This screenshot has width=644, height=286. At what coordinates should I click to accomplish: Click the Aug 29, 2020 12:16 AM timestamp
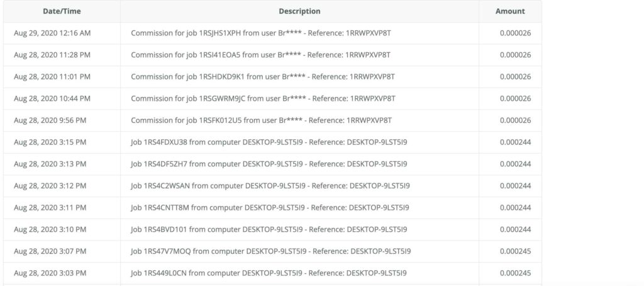pyautogui.click(x=52, y=33)
